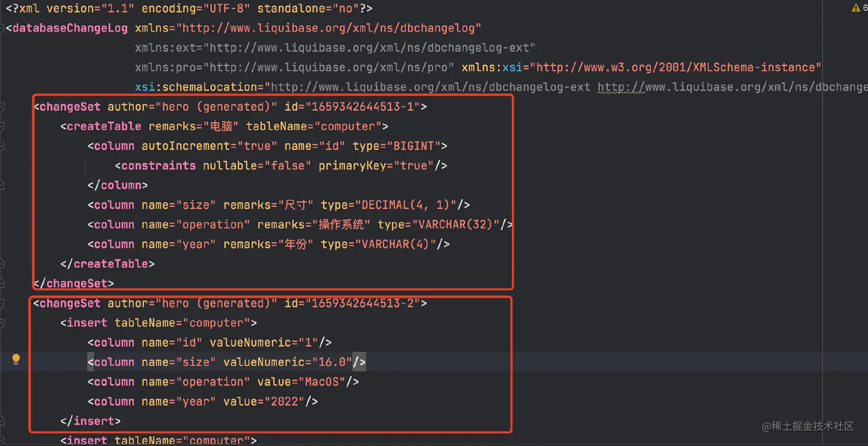Select the remarks="年份" attribute
This screenshot has height=446, width=868.
click(269, 245)
